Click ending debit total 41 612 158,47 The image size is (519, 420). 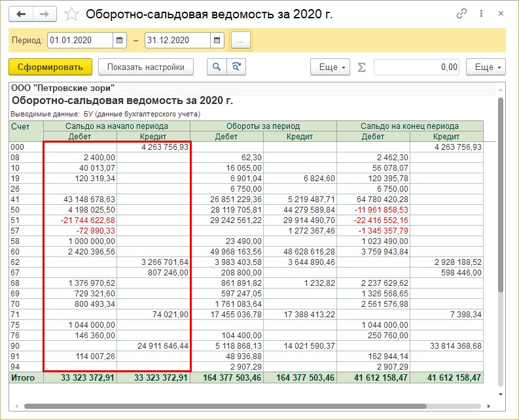pyautogui.click(x=381, y=377)
